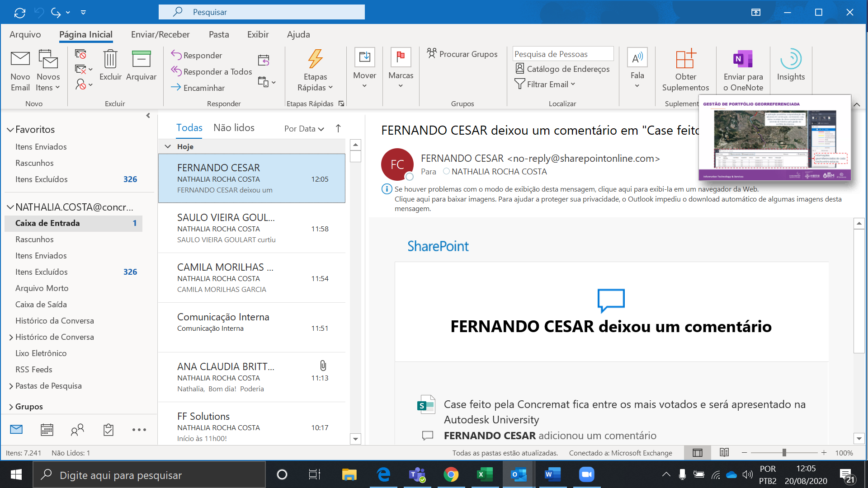Select the Não lidos tab

pyautogui.click(x=234, y=127)
